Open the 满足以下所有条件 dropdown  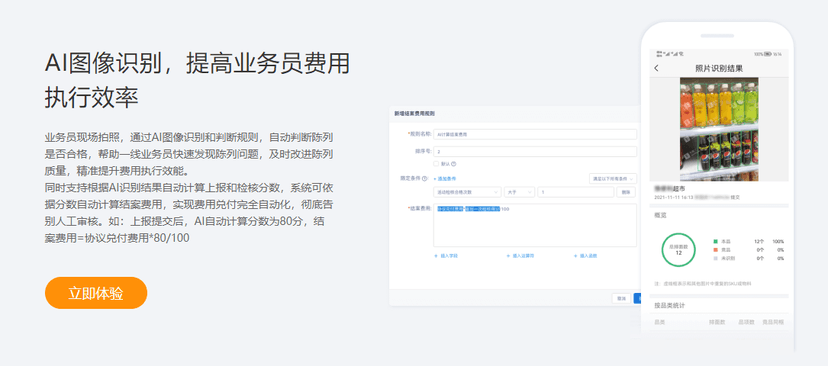pyautogui.click(x=613, y=179)
